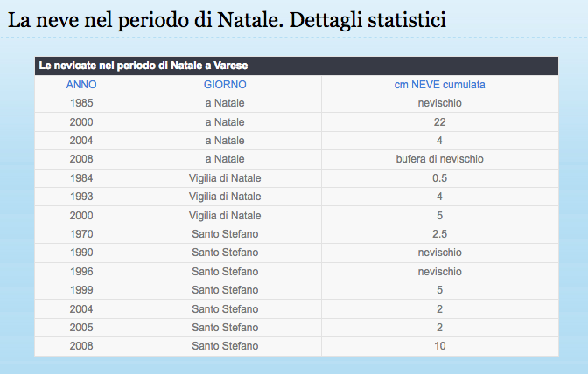The image size is (588, 374).
Task: Select the 10 cm snow value
Action: tap(439, 346)
